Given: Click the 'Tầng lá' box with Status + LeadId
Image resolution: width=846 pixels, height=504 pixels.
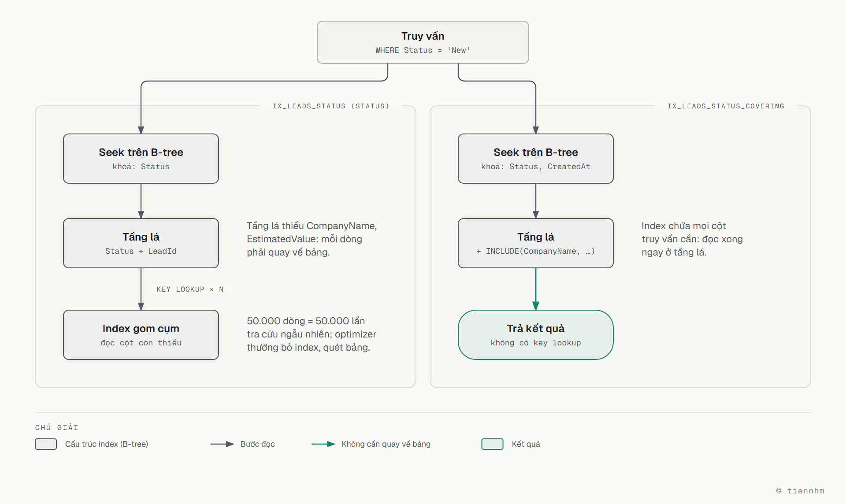Looking at the screenshot, I should (x=141, y=243).
